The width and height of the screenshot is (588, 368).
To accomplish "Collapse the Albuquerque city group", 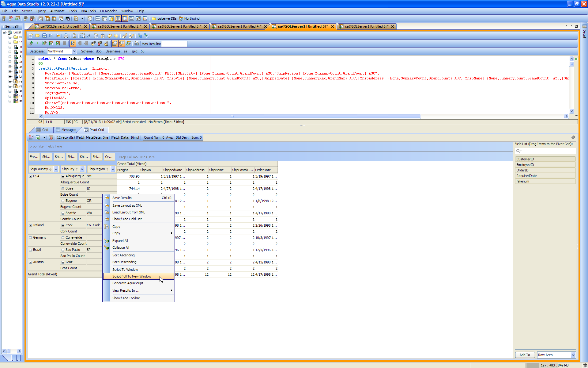I will coord(63,176).
